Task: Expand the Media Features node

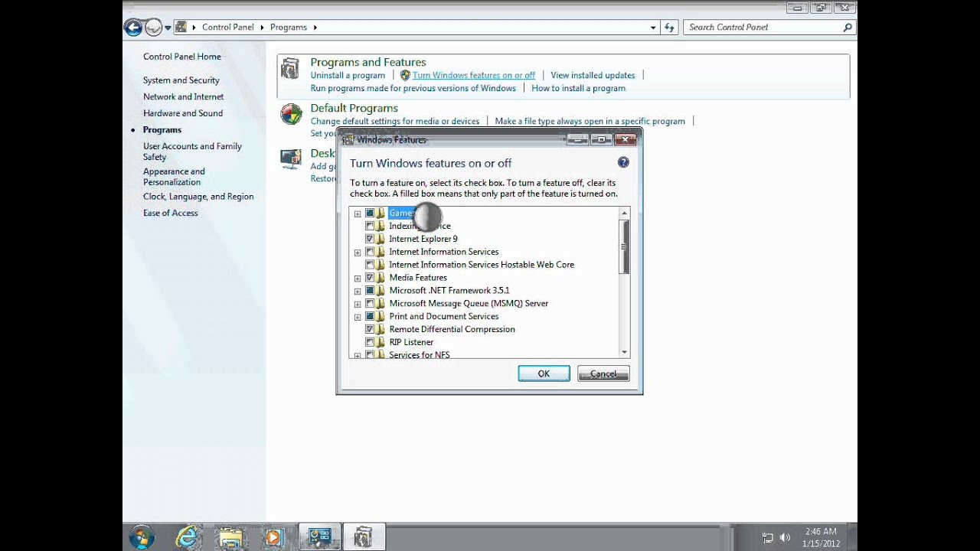Action: coord(358,278)
